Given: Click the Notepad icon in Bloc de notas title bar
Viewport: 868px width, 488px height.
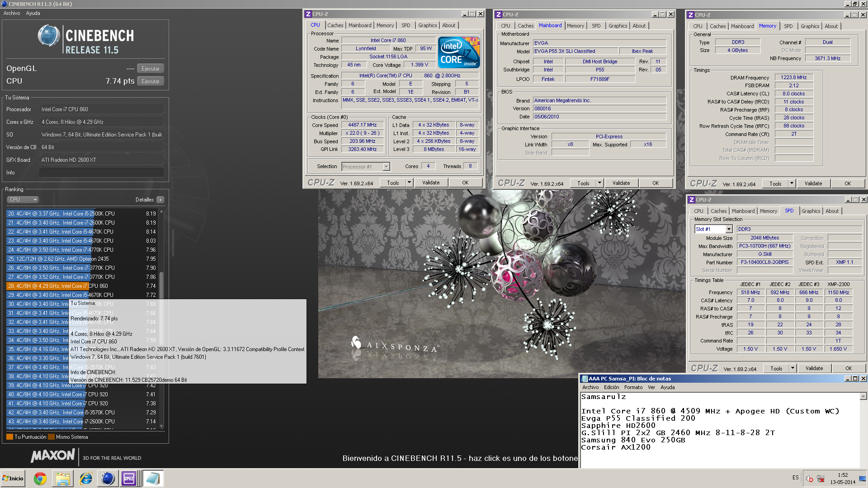Looking at the screenshot, I should tap(585, 379).
